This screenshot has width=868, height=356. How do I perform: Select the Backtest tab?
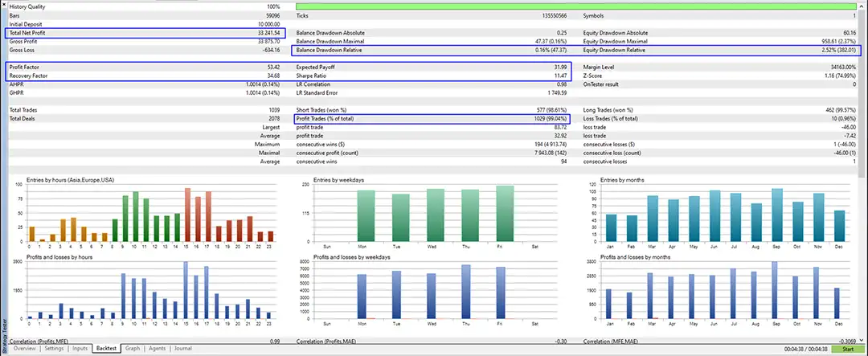(x=106, y=349)
